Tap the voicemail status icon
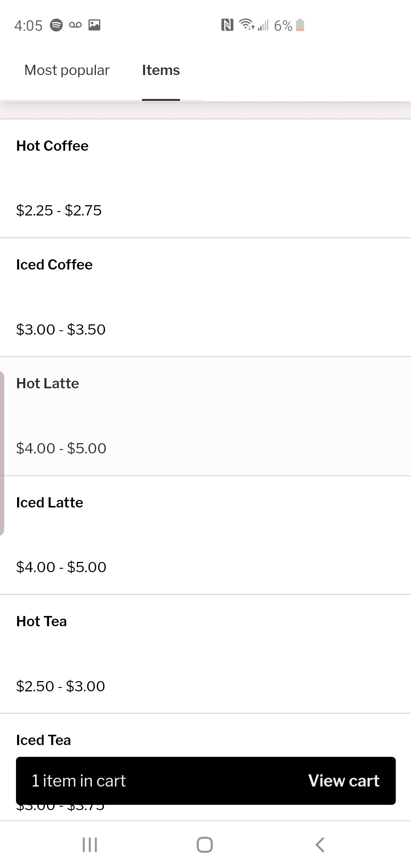The image size is (411, 868). click(75, 25)
